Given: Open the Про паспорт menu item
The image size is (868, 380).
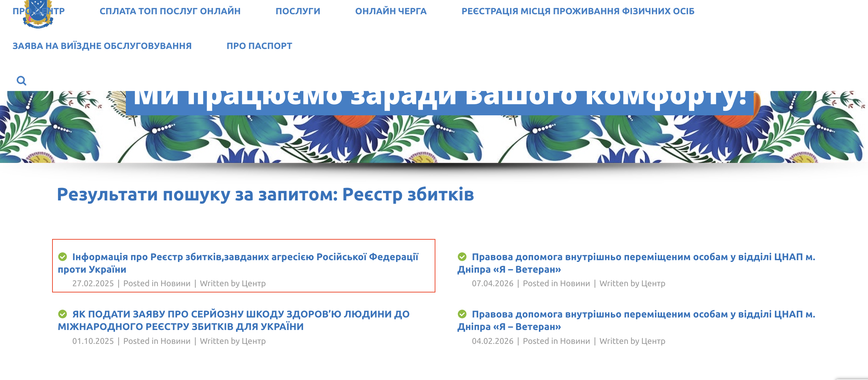Looking at the screenshot, I should [259, 46].
